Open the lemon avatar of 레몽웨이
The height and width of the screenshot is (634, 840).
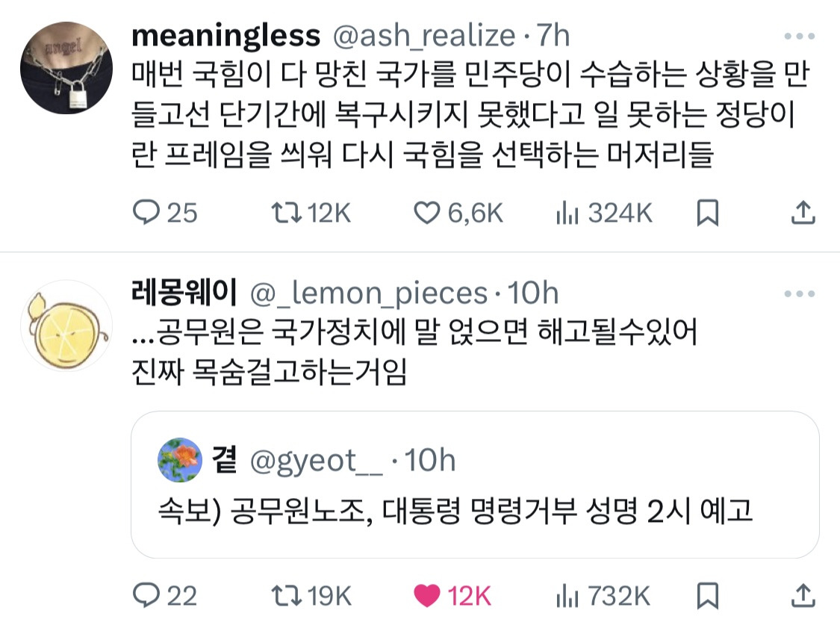(66, 326)
